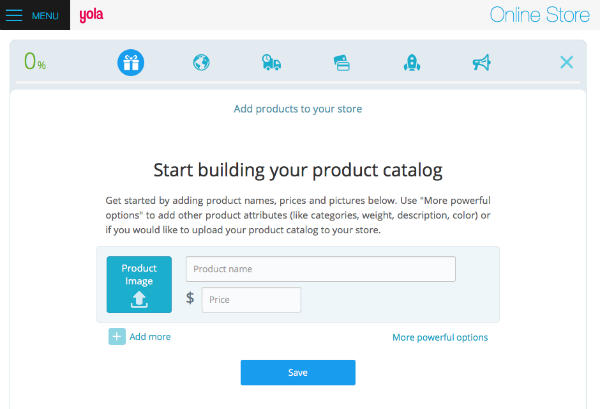Click the Add more link text
This screenshot has width=600, height=409.
click(x=150, y=337)
